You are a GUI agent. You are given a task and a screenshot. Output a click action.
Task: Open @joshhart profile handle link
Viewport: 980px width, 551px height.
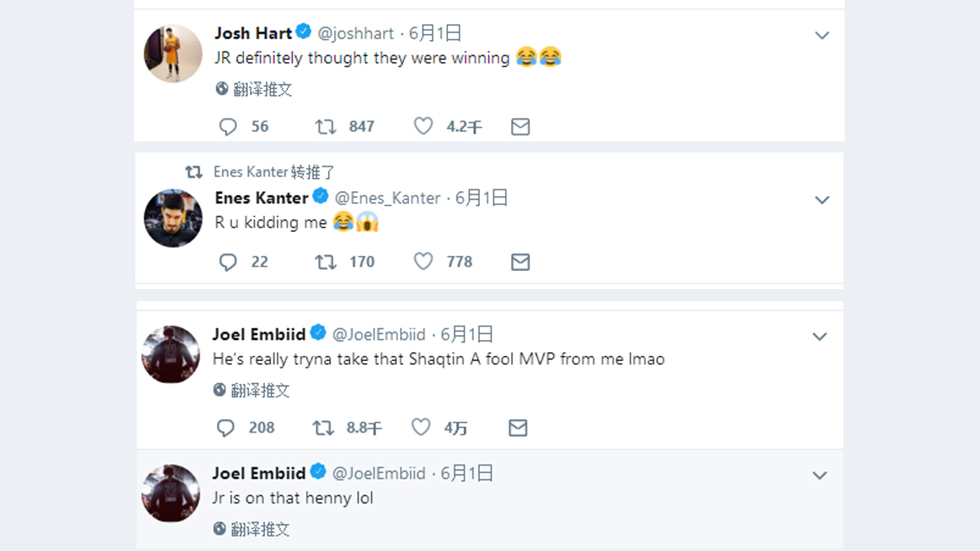pyautogui.click(x=355, y=33)
